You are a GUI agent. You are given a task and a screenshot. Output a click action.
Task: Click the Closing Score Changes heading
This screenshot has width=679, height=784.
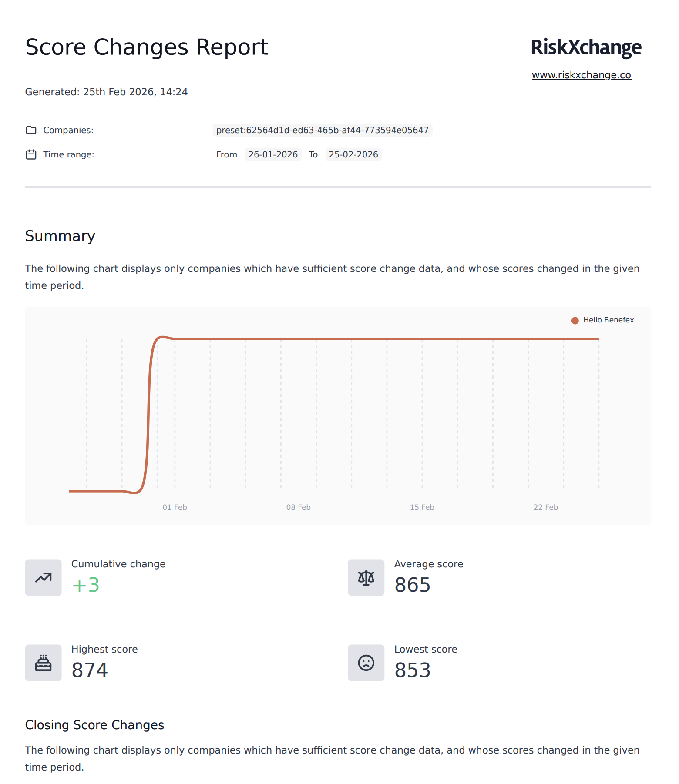click(x=94, y=725)
